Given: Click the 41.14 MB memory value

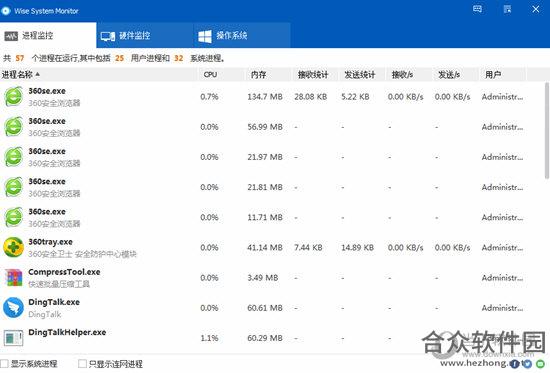Looking at the screenshot, I should [265, 248].
